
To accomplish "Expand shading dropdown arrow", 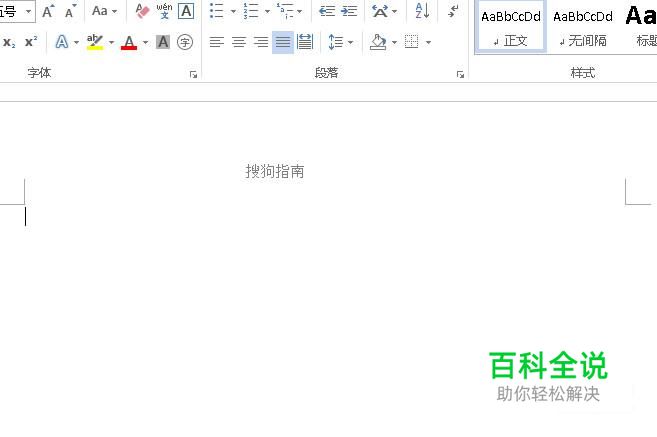I will click(394, 42).
